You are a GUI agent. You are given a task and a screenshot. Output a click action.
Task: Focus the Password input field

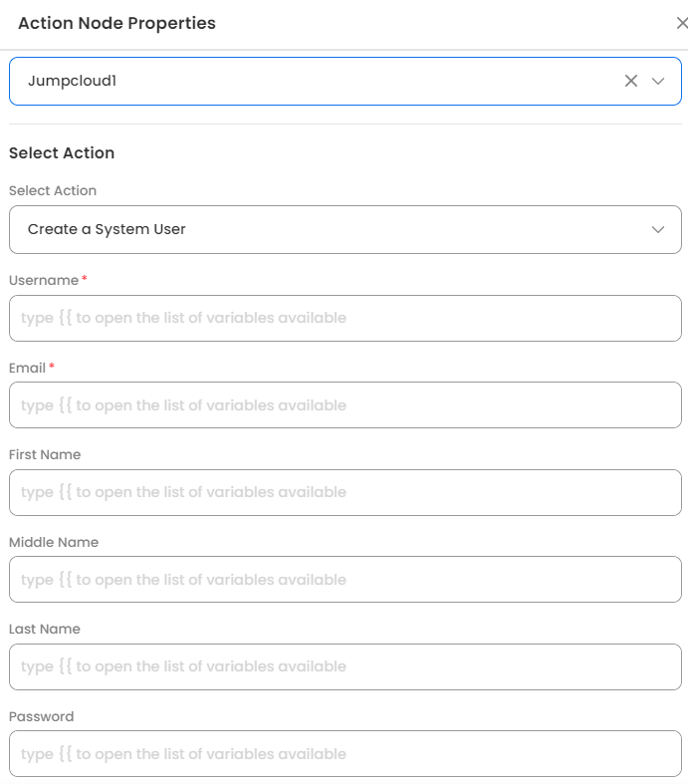point(344,754)
